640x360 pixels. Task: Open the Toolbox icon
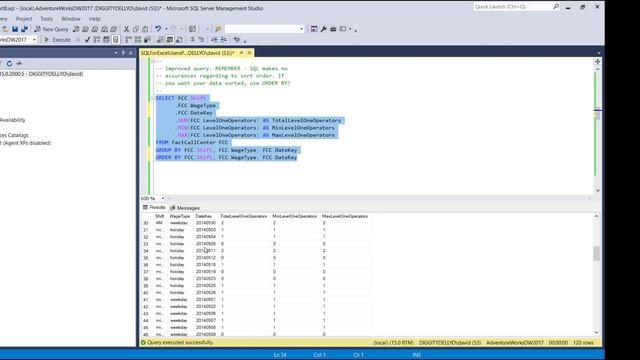333,29
